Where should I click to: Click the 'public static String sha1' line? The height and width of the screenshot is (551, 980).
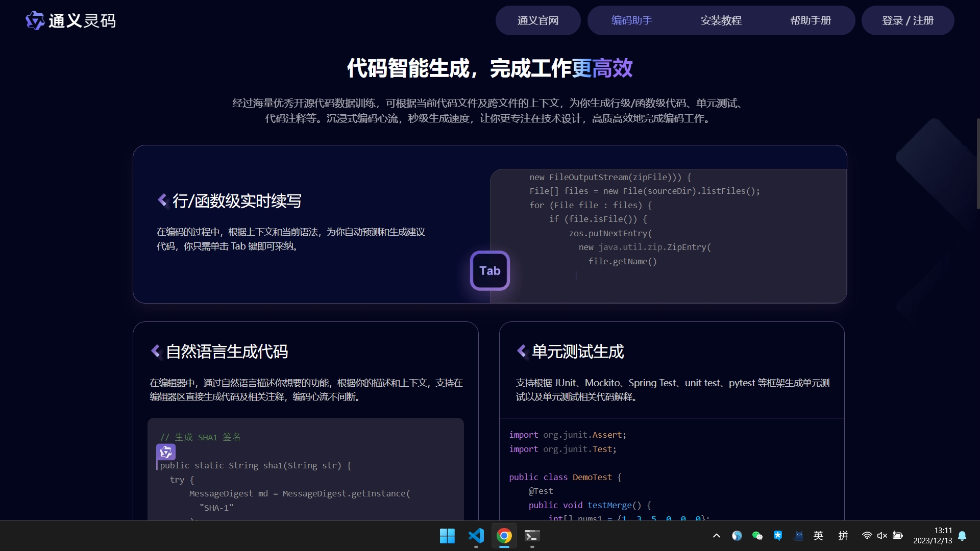pyautogui.click(x=256, y=465)
